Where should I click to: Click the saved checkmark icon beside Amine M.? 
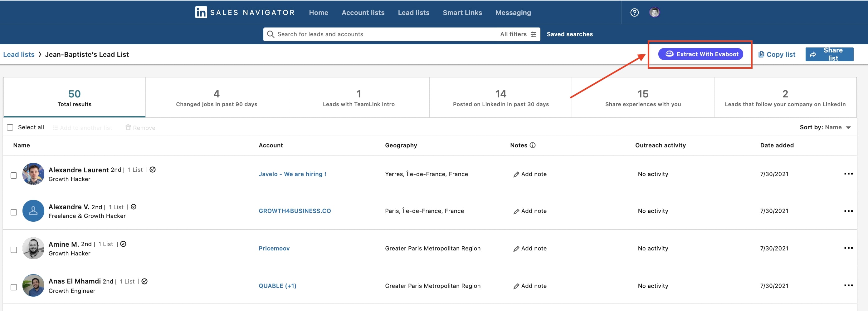(x=123, y=244)
